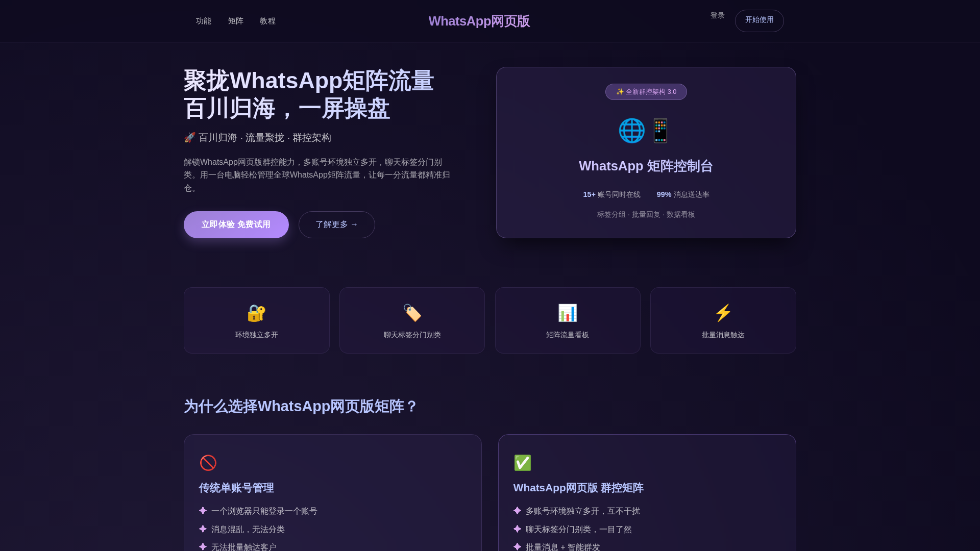Select the 矩阵流量看板 card label

pos(568,335)
